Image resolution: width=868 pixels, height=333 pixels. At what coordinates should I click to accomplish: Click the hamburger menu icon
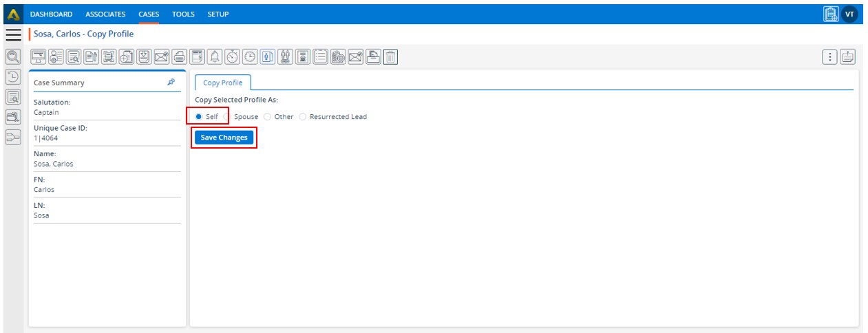(x=14, y=35)
